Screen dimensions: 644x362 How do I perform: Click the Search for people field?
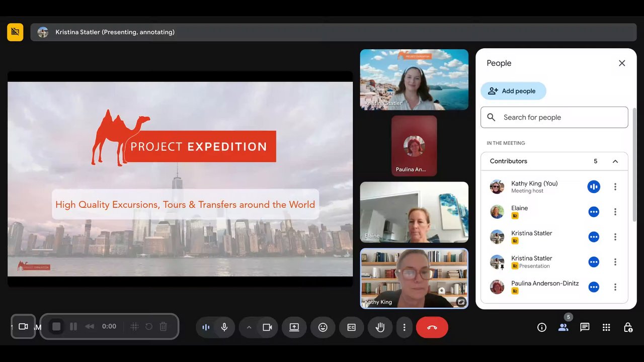point(554,117)
